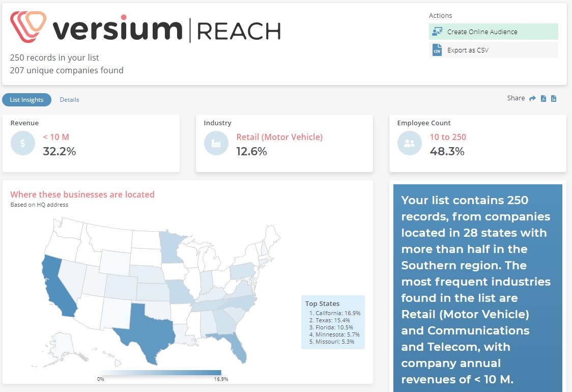Click Export as CSV button label
Image resolution: width=572 pixels, height=392 pixels.
pyautogui.click(x=468, y=50)
